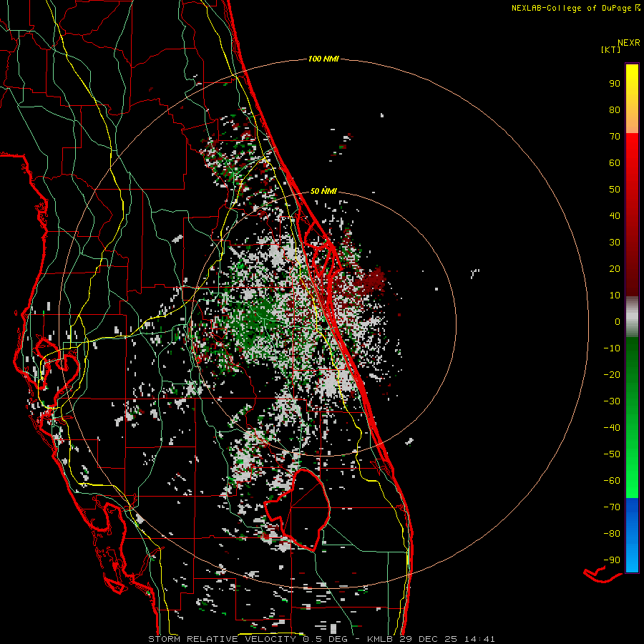Click the 90 value on the color scale
The height and width of the screenshot is (644, 644).
click(614, 84)
